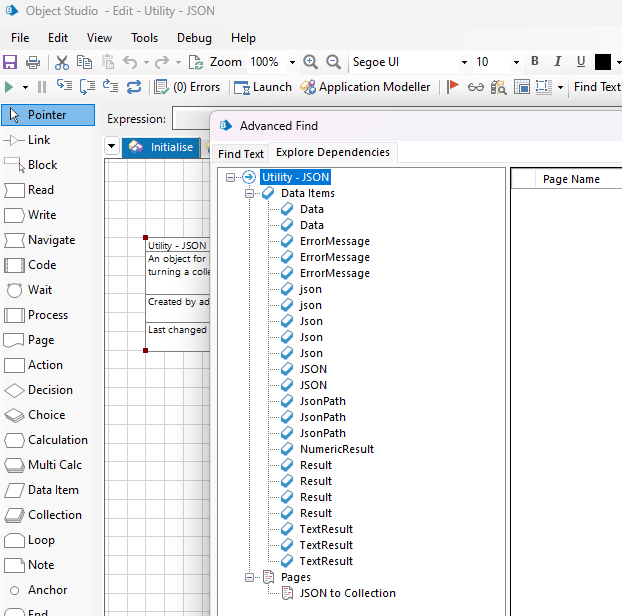This screenshot has width=622, height=616.
Task: Open the File menu
Action: tap(20, 38)
